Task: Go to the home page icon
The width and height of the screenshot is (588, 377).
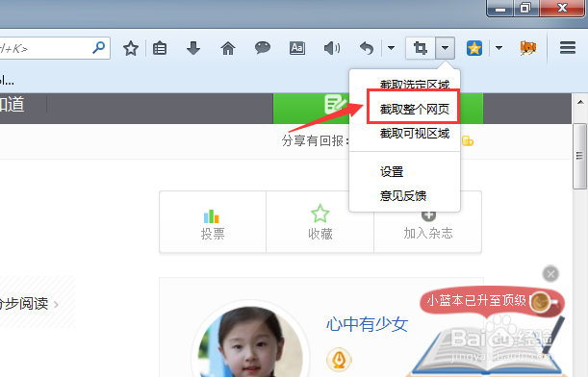Action: click(228, 48)
